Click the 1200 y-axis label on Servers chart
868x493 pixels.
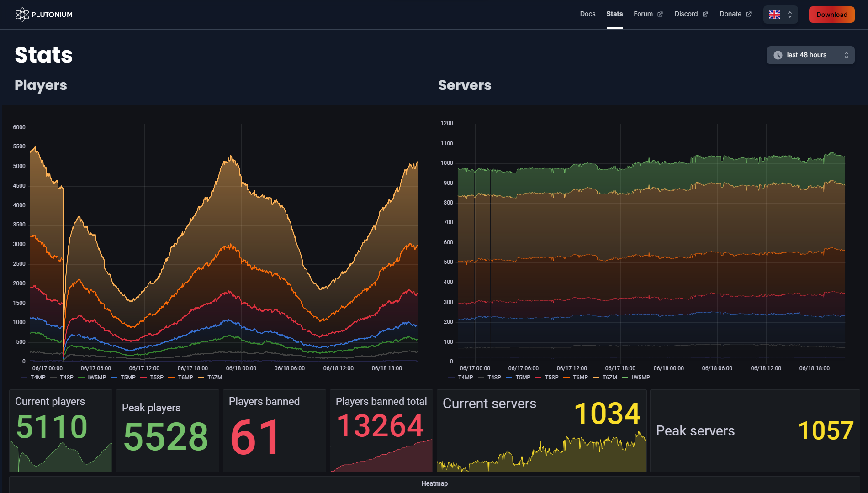pyautogui.click(x=447, y=123)
